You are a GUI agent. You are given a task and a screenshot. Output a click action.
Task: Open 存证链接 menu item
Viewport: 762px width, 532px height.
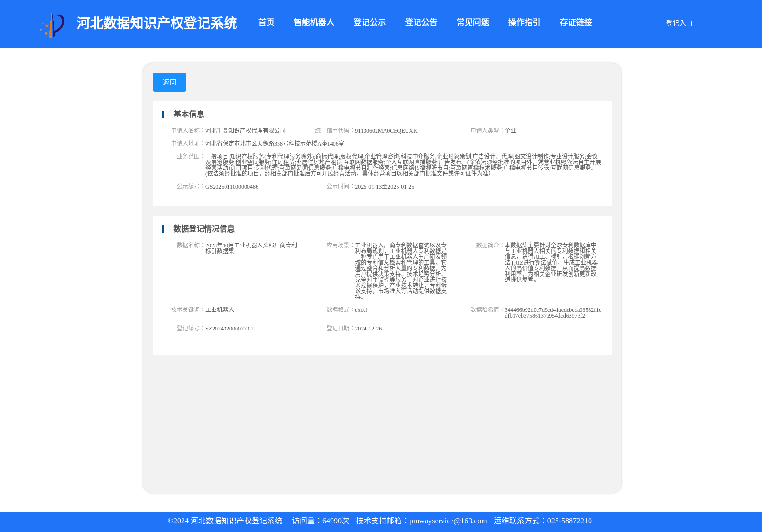pyautogui.click(x=576, y=22)
